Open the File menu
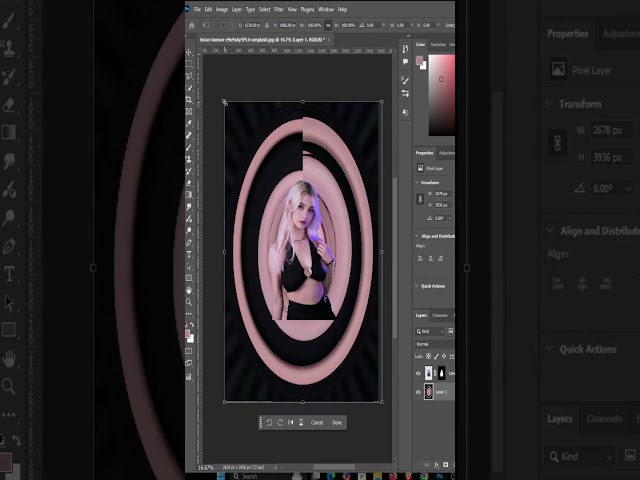 197,9
